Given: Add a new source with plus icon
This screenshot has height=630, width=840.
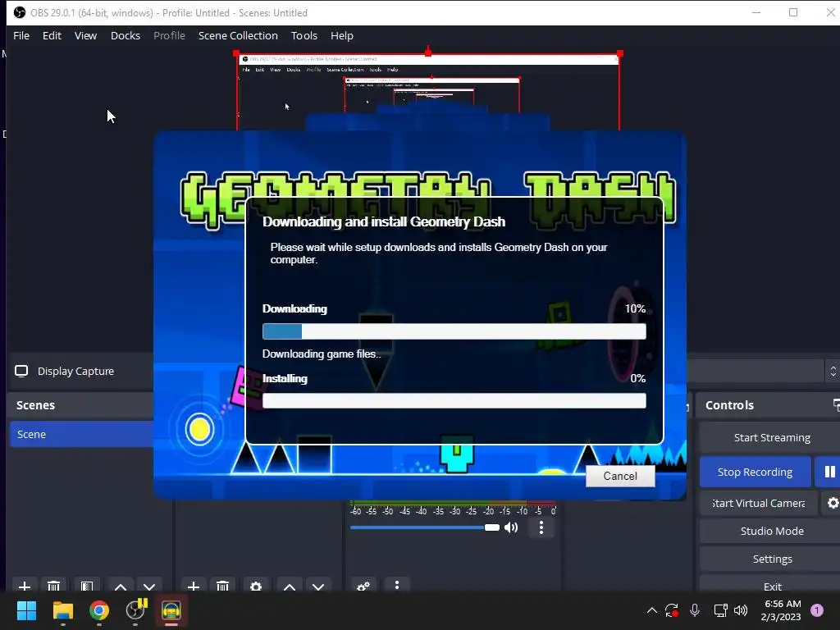Looking at the screenshot, I should (194, 586).
